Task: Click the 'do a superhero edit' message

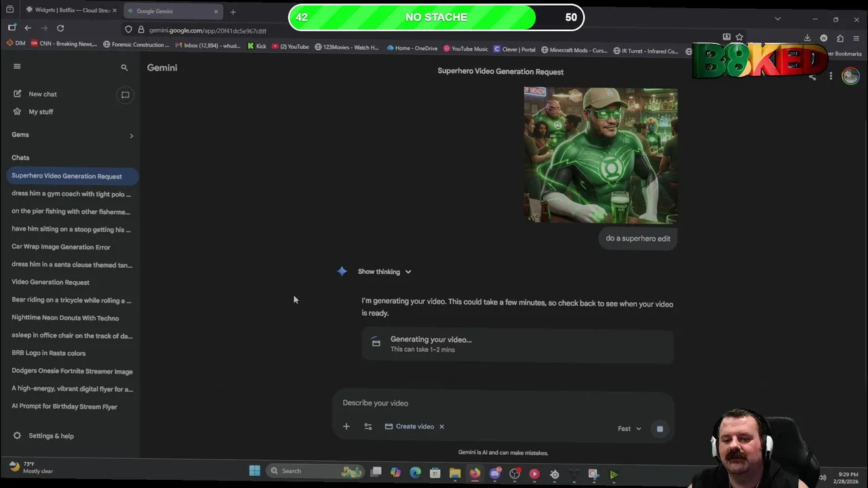Action: 637,239
